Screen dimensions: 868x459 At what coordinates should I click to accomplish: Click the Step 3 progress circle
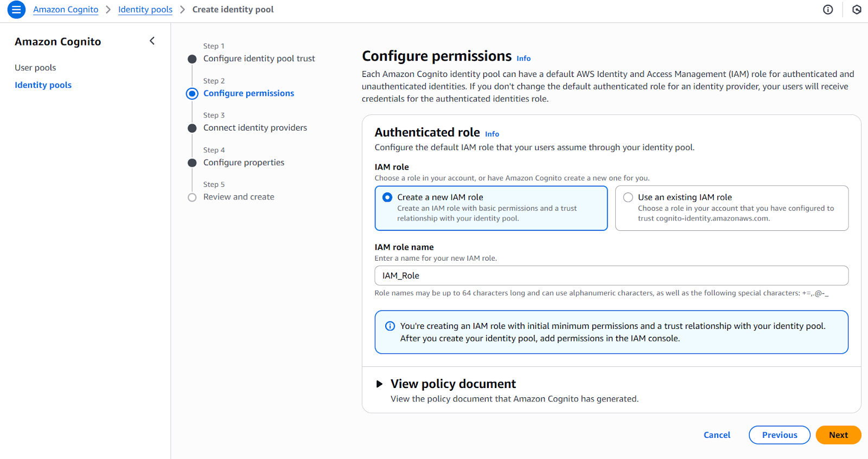click(x=192, y=128)
